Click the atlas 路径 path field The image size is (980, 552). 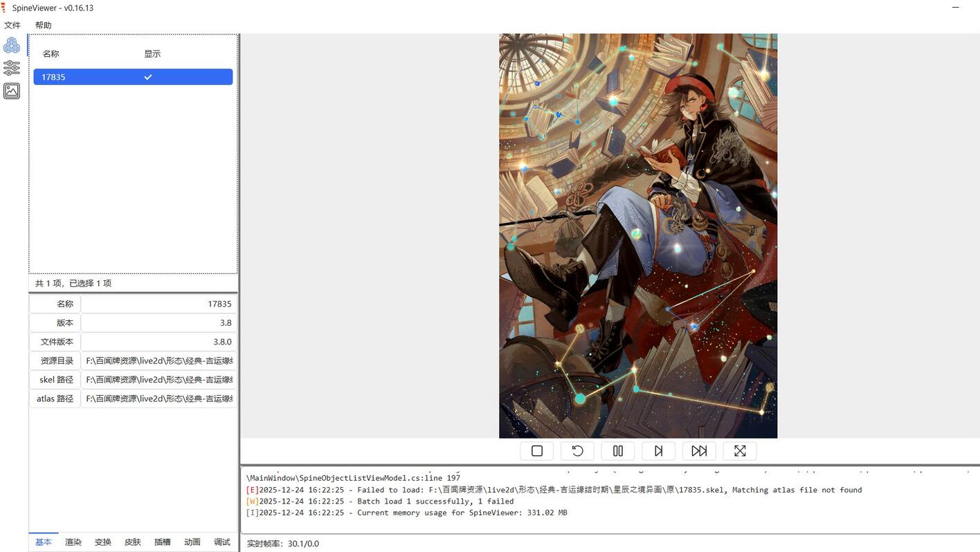pos(158,398)
